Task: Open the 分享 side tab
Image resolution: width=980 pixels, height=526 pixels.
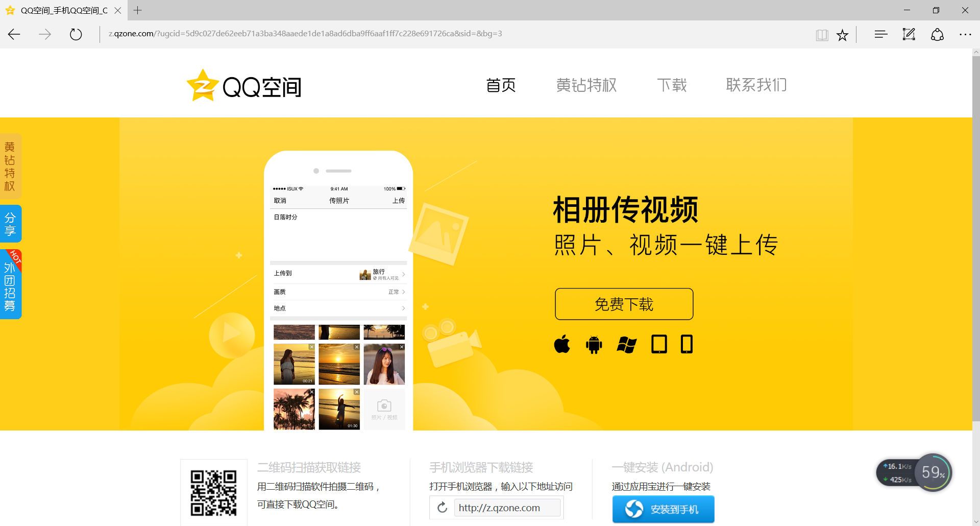Action: 10,224
